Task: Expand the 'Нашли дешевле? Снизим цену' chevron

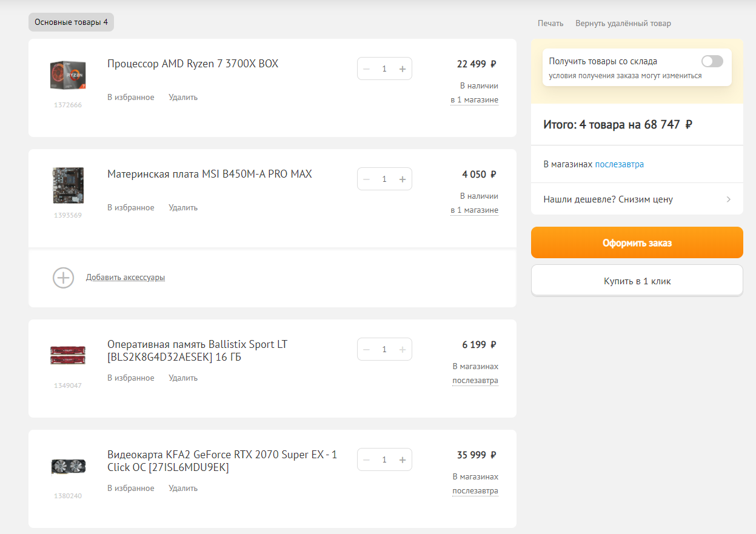Action: point(728,199)
